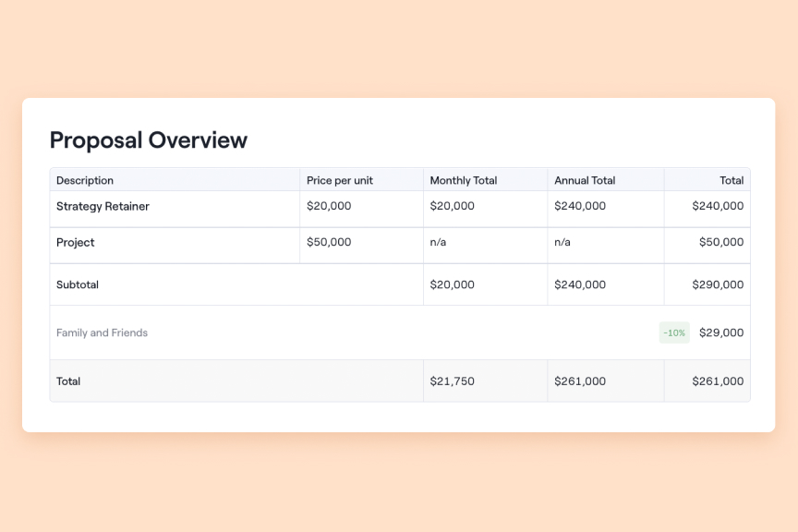Image resolution: width=798 pixels, height=532 pixels.
Task: Select the bottom Total row label
Action: (68, 381)
